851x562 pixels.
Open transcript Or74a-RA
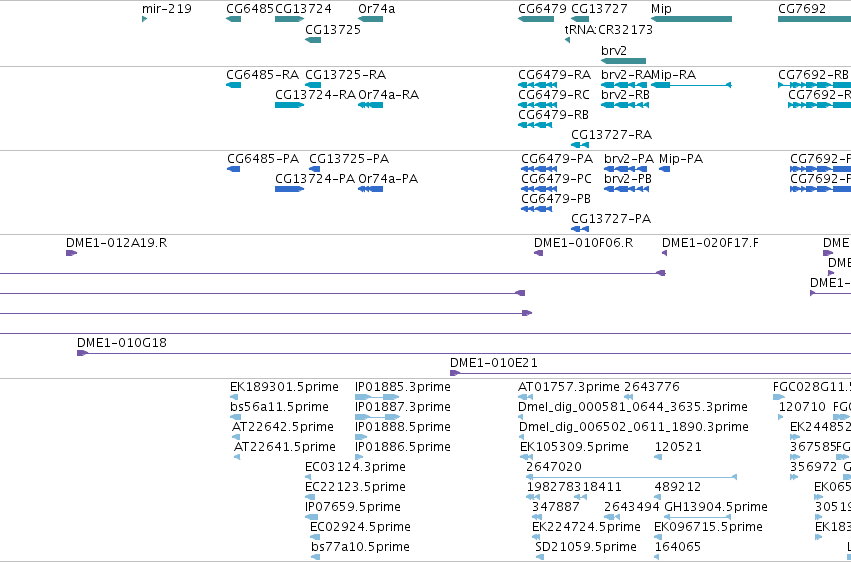coord(389,95)
